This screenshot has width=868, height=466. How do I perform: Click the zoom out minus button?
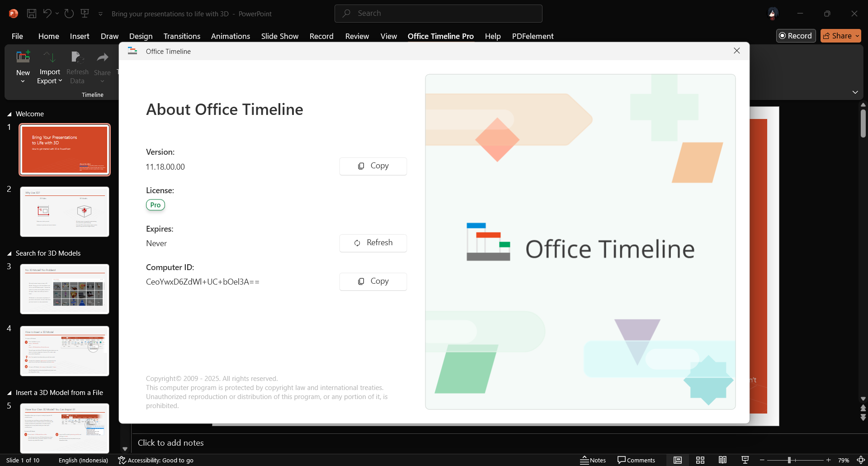762,460
